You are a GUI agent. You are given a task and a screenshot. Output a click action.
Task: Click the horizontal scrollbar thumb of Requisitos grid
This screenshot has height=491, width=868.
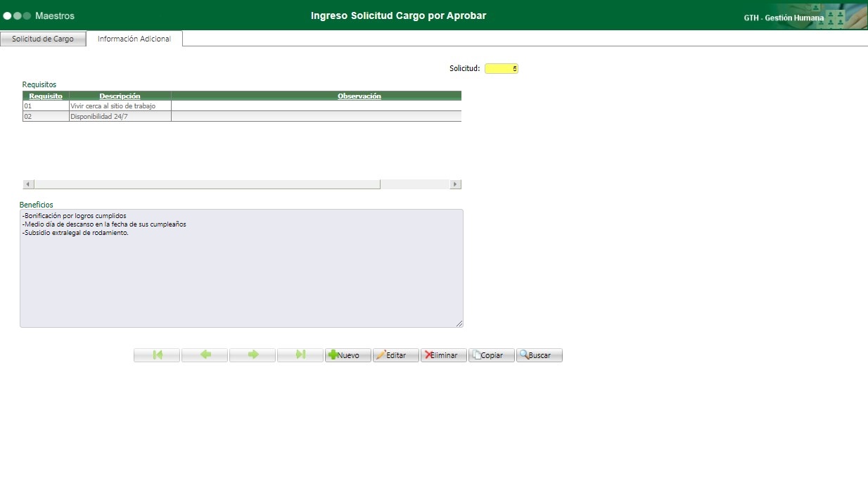207,184
